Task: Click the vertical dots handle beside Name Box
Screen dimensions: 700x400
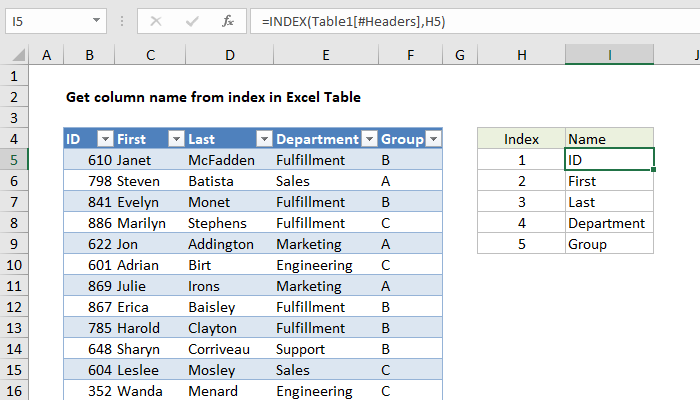Action: tap(120, 20)
